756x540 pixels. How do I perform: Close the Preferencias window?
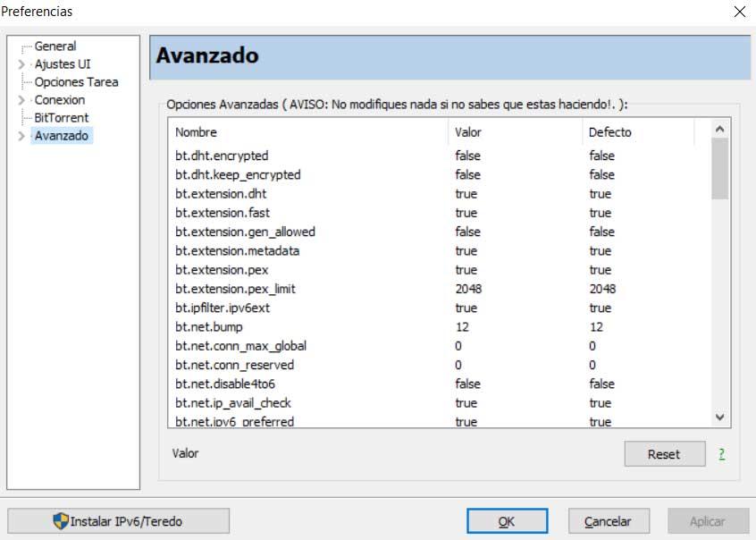click(740, 12)
